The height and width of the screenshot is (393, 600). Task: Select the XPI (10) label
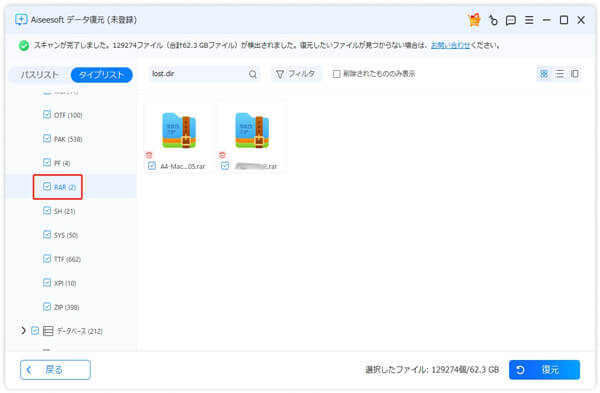click(x=65, y=283)
